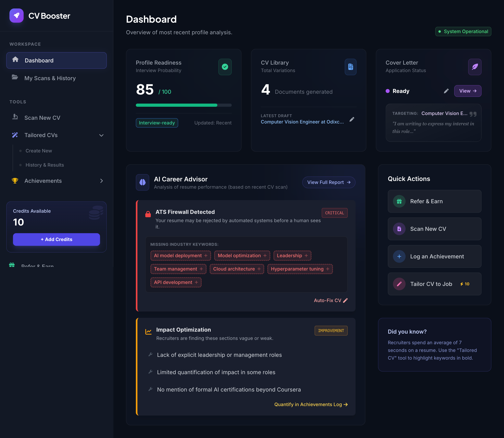Viewport: 504px width, 438px height.
Task: Click the coins stack icon in credits card
Action: pyautogui.click(x=96, y=212)
